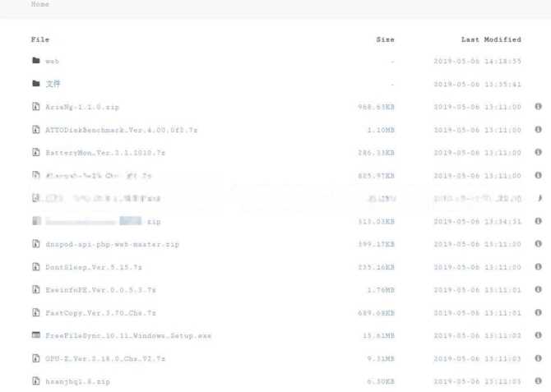Show info icon for AriaNg-1.1.0.zip
Screen dimensions: 551x392
click(539, 107)
